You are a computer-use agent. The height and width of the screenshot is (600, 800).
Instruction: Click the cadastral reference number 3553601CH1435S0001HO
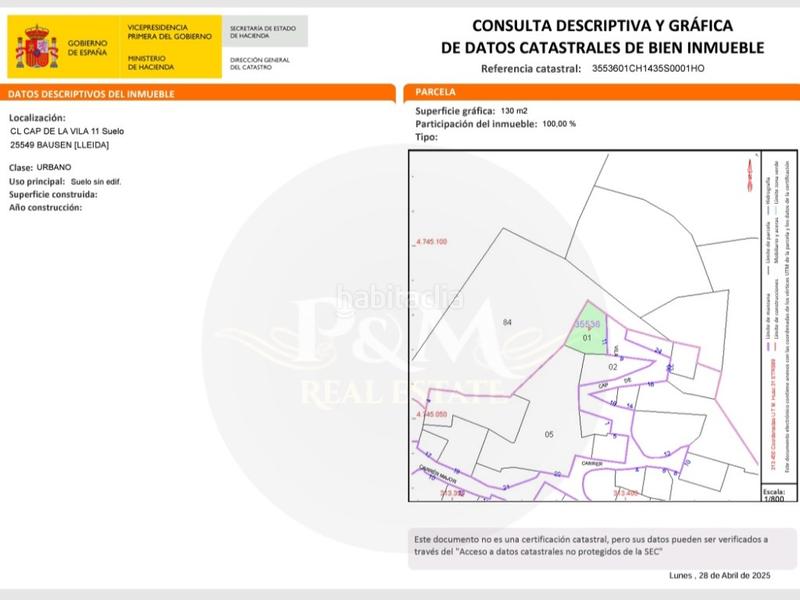647,69
